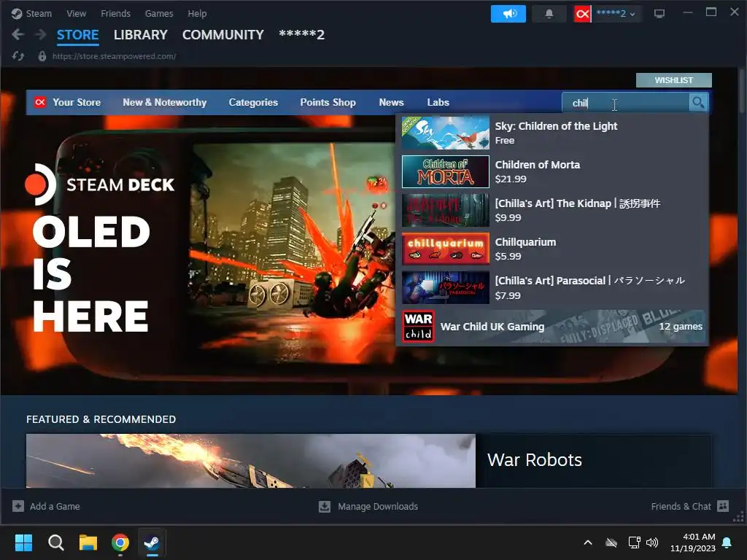The height and width of the screenshot is (560, 747).
Task: Click the War Child logo icon
Action: [418, 326]
